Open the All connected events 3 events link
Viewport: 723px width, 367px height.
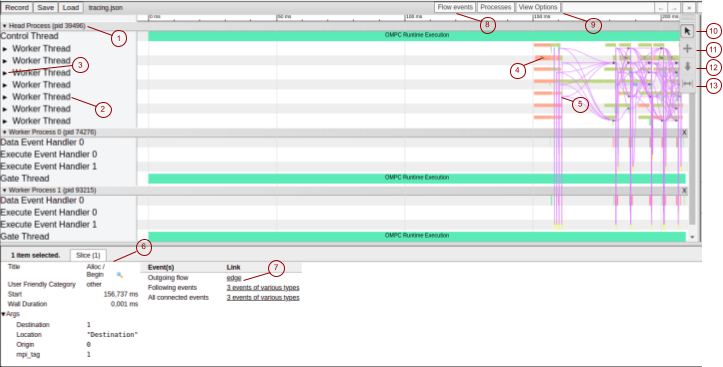pyautogui.click(x=263, y=298)
